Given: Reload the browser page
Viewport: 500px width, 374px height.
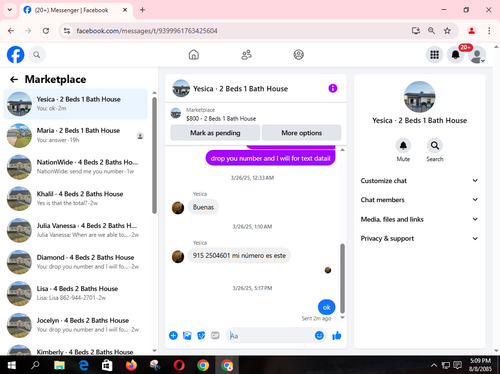Looking at the screenshot, I should [46, 31].
